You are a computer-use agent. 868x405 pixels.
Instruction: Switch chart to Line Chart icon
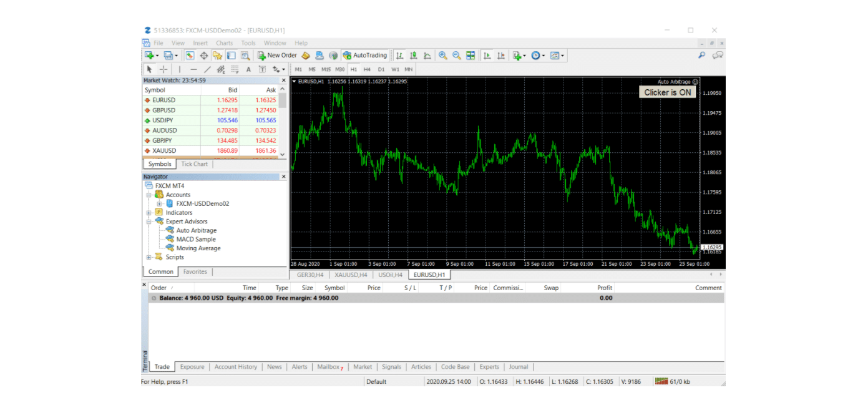tap(427, 56)
